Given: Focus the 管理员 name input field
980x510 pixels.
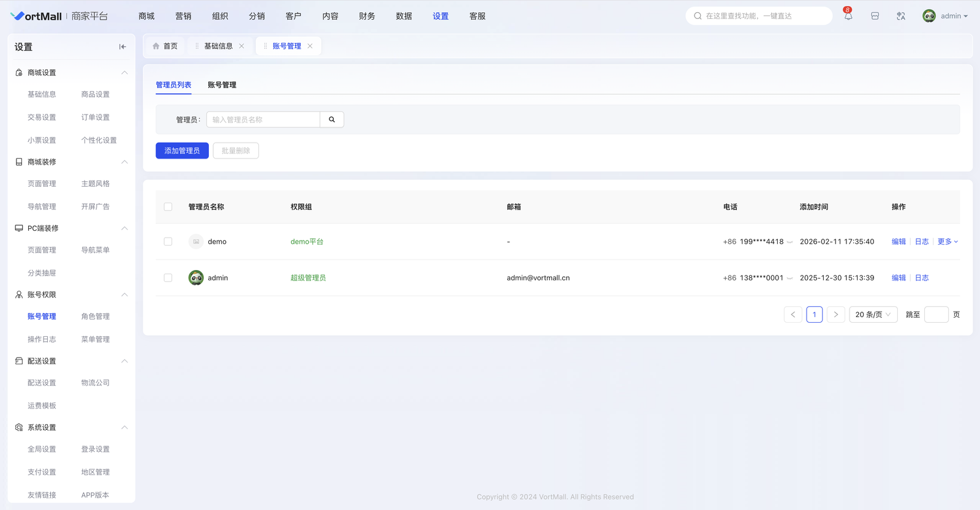Looking at the screenshot, I should (x=263, y=119).
